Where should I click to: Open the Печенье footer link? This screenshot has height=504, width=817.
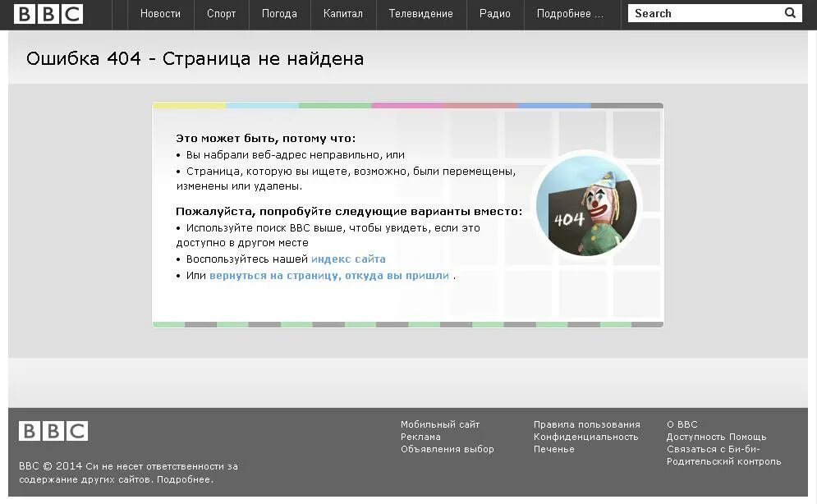pyautogui.click(x=554, y=449)
